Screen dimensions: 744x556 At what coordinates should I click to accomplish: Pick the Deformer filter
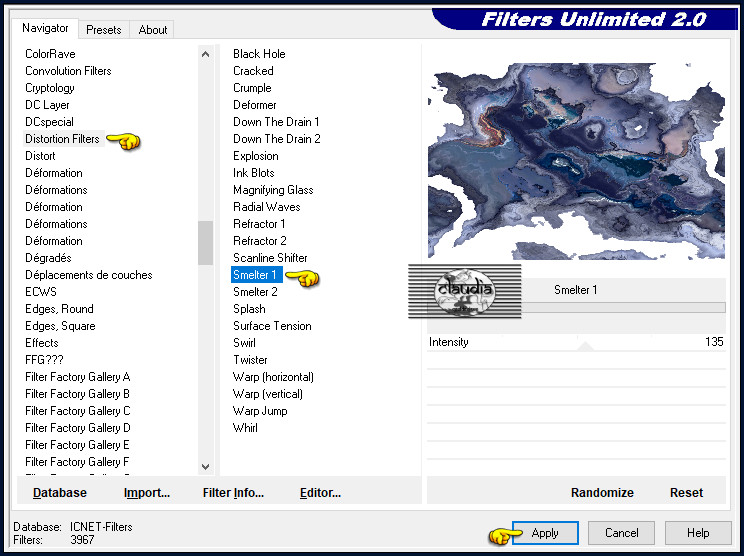click(254, 105)
